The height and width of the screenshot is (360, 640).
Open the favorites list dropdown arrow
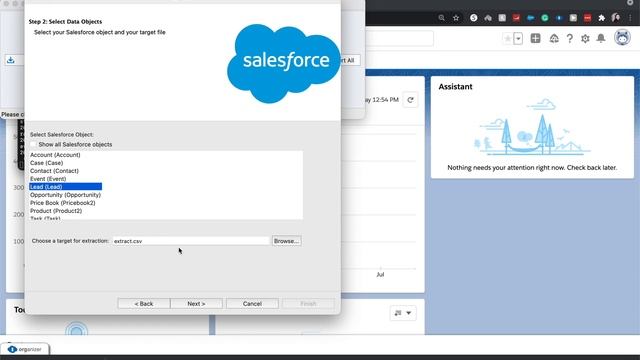coord(518,39)
